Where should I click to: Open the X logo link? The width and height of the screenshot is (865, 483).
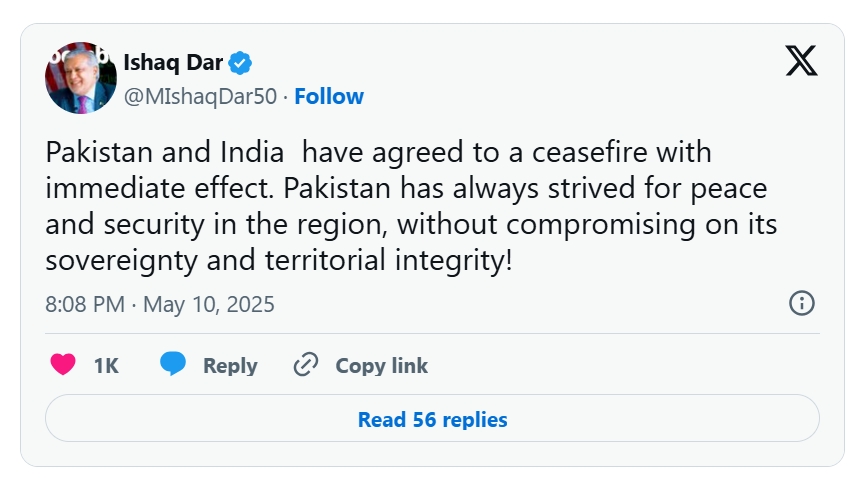801,61
